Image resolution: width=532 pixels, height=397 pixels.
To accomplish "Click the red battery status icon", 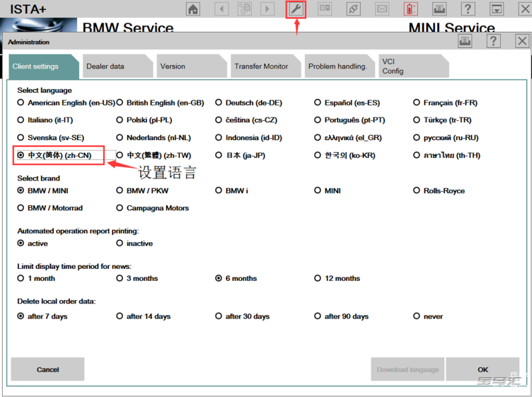I will tap(410, 8).
